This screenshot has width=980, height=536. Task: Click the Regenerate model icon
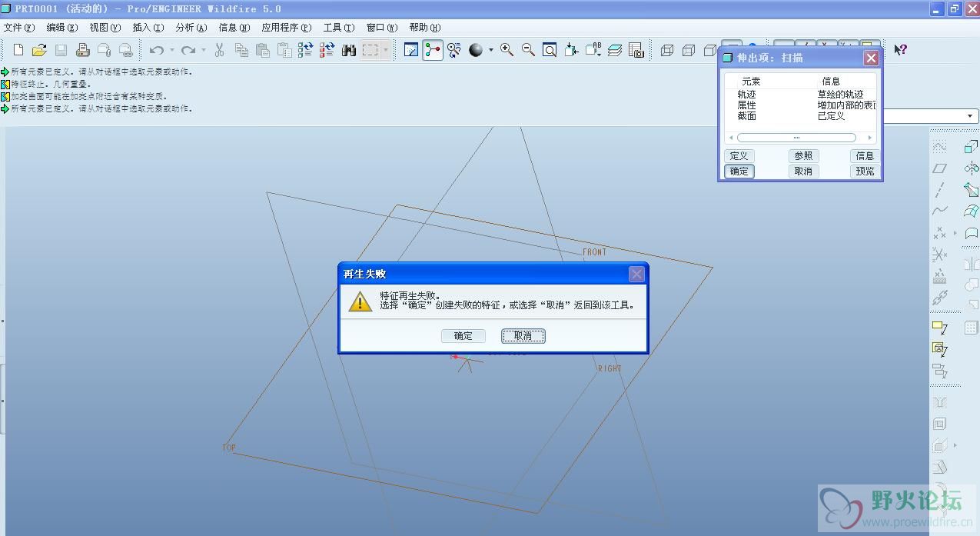306,50
